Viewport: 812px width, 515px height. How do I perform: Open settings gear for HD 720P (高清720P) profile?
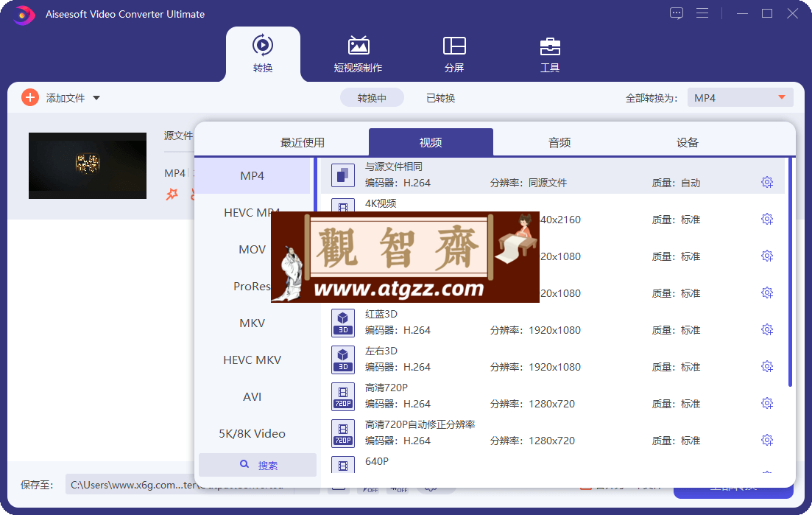767,403
